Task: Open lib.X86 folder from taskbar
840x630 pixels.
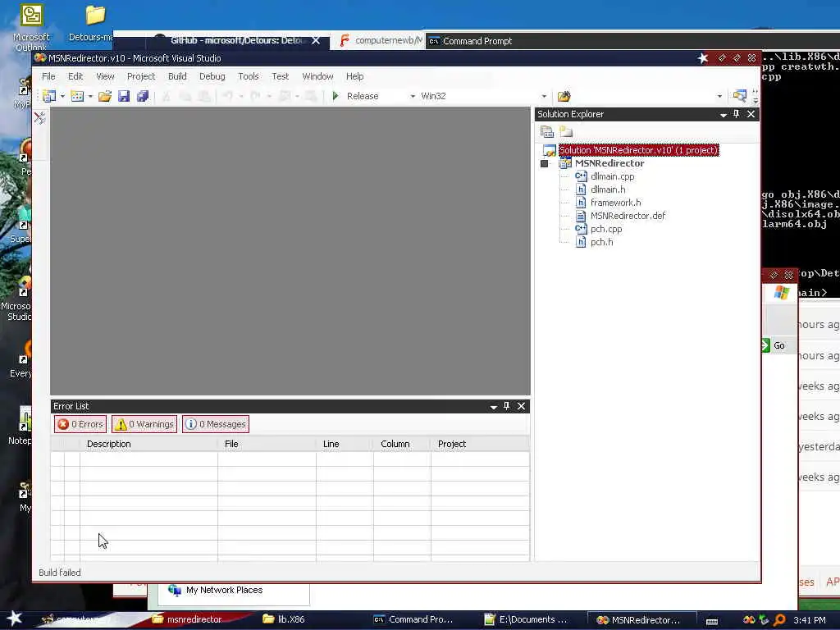Action: point(284,619)
